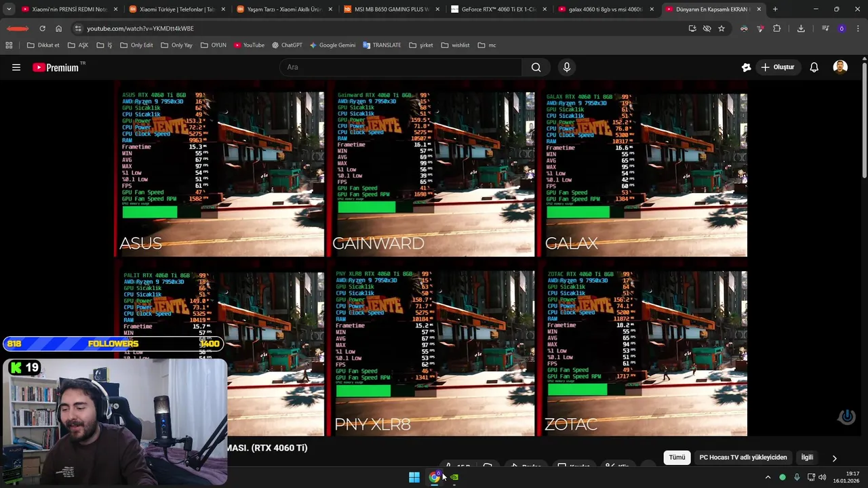Open the TRANSLATE bookmark

click(x=382, y=45)
